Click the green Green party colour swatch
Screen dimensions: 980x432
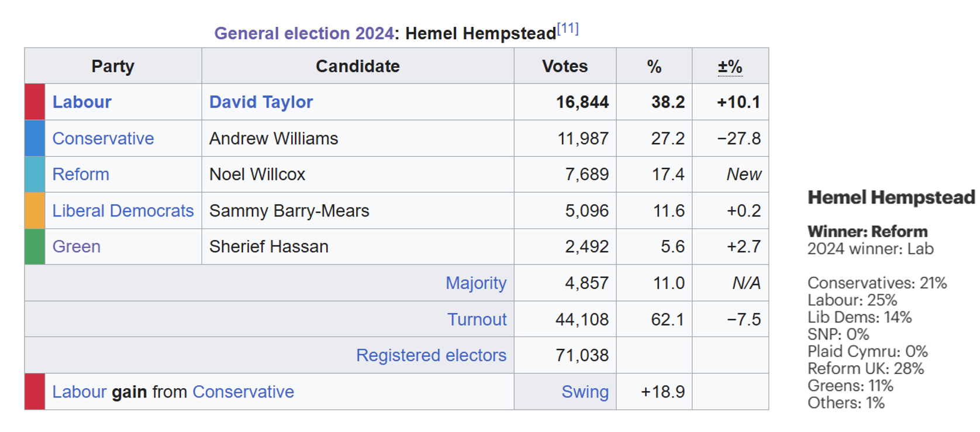point(35,246)
